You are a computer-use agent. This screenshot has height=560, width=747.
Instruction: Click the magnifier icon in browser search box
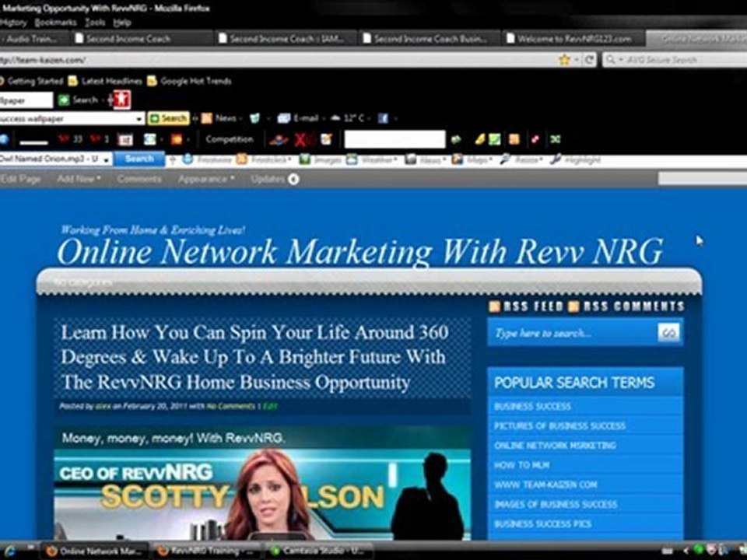(610, 60)
